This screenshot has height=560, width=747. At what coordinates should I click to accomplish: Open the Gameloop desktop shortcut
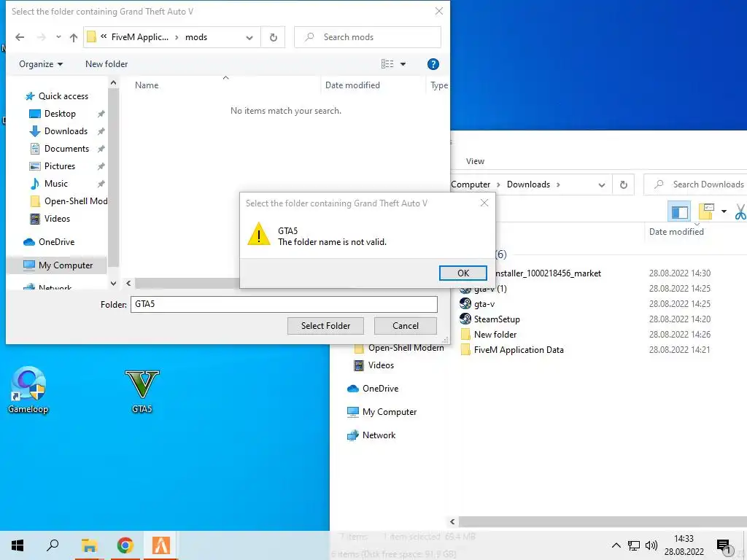28,389
